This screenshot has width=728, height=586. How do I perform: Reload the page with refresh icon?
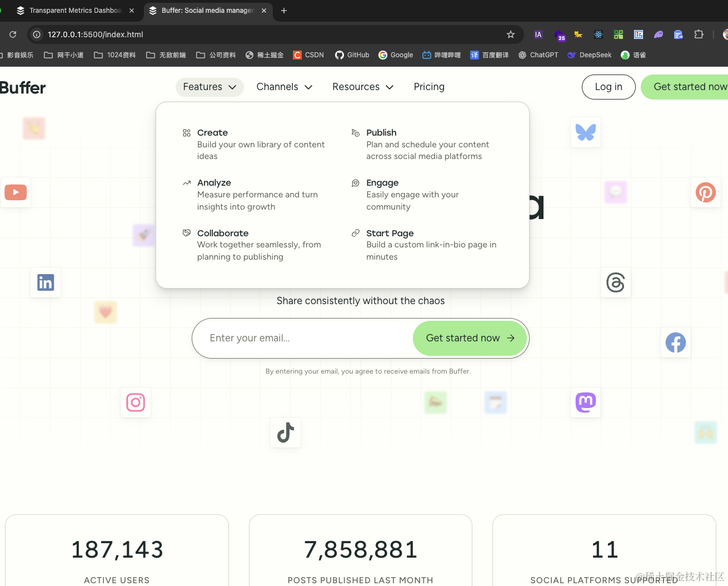point(13,34)
